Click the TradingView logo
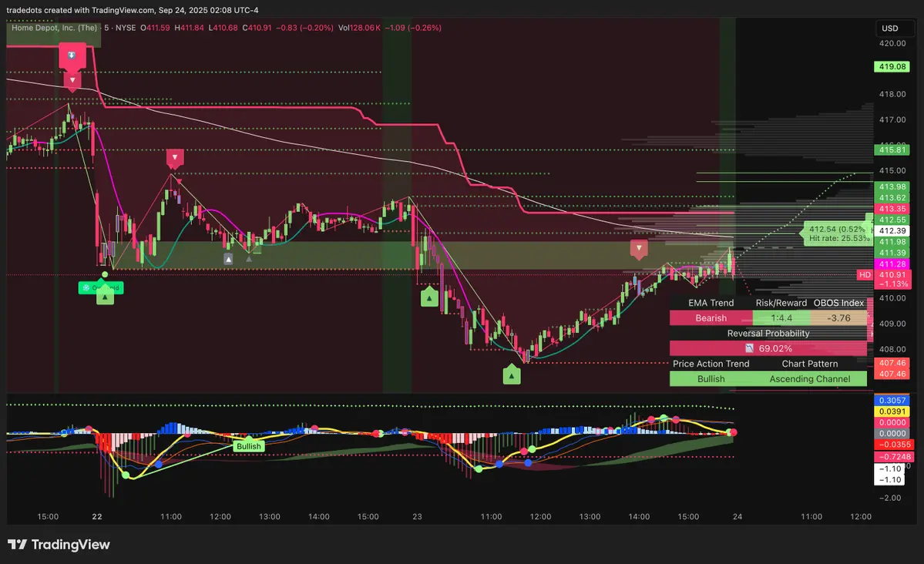 click(59, 545)
